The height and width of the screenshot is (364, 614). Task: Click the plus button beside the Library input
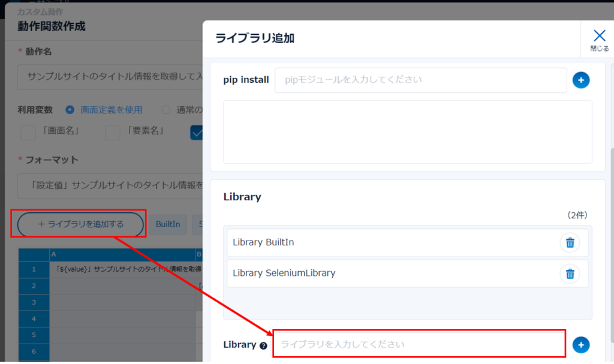point(581,345)
